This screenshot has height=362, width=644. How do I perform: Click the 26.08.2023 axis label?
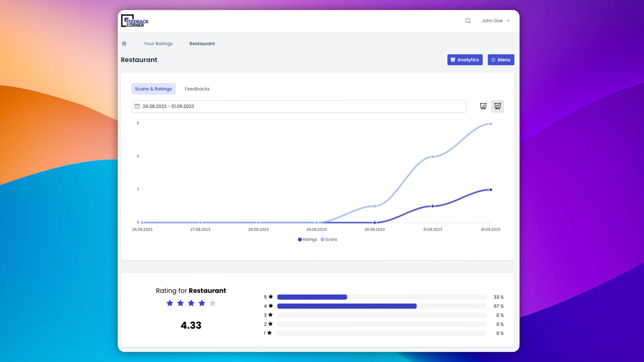click(142, 230)
